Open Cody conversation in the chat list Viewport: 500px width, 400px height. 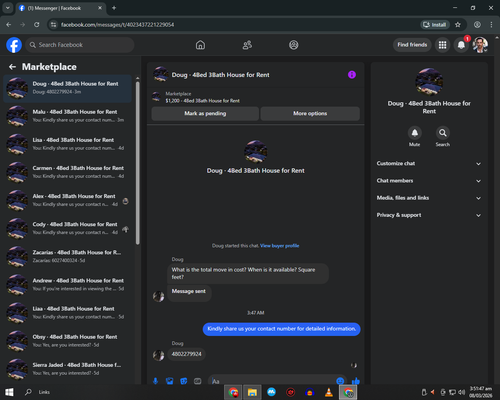pyautogui.click(x=67, y=229)
